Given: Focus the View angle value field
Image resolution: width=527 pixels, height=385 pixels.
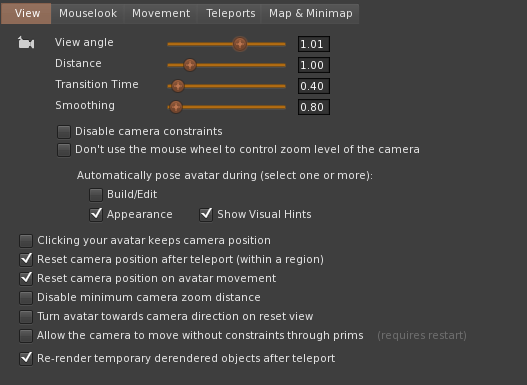Looking at the screenshot, I should pos(314,44).
